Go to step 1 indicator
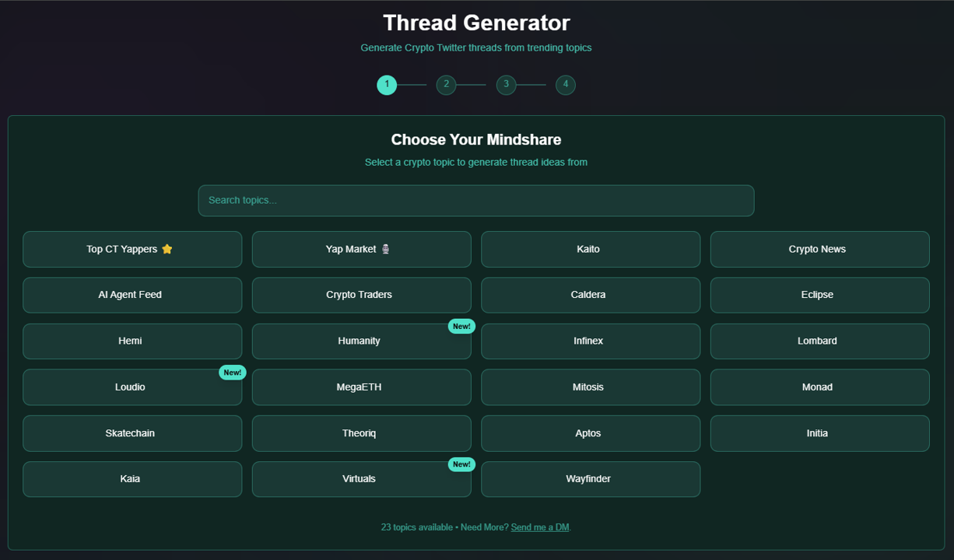This screenshot has height=560, width=954. pyautogui.click(x=387, y=85)
